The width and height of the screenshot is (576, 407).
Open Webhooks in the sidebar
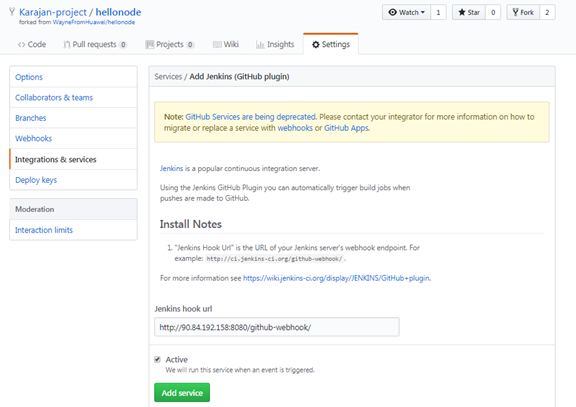point(73,138)
